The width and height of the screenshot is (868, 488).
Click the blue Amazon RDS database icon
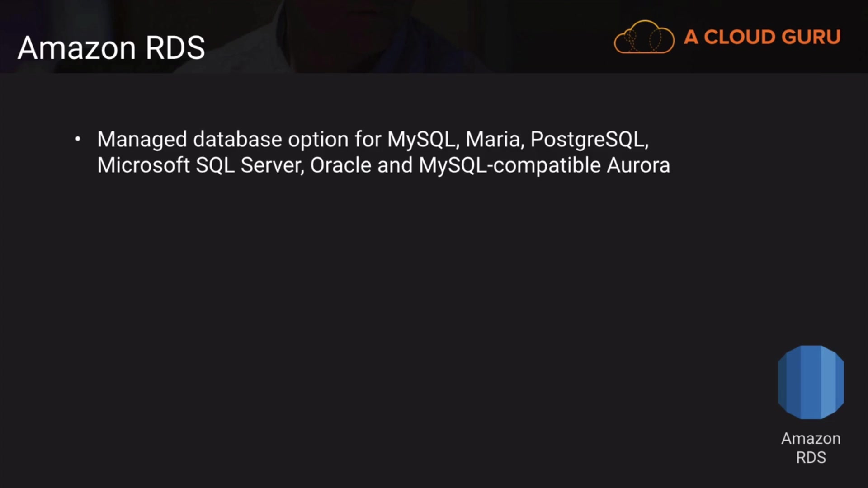pyautogui.click(x=811, y=382)
